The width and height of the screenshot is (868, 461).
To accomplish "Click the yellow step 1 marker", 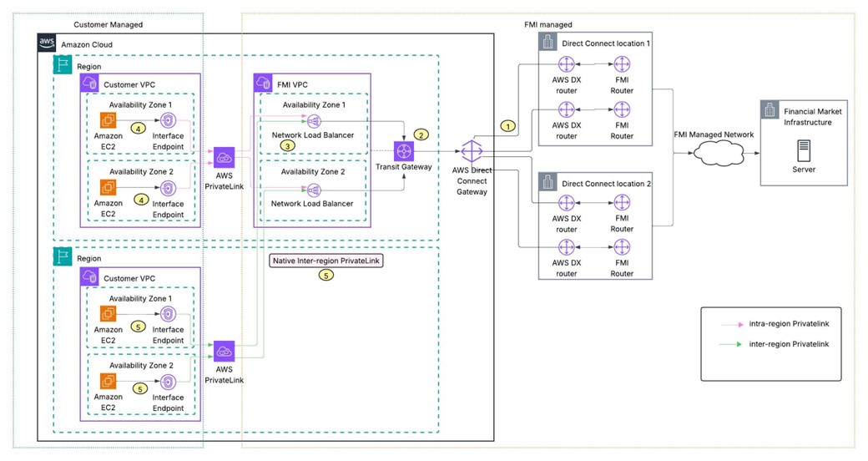I will 507,125.
